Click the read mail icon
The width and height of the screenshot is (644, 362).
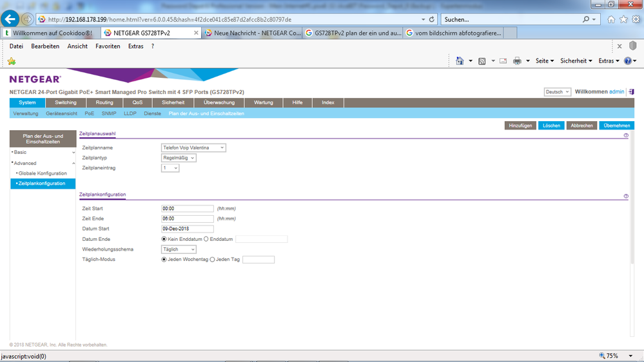pos(503,61)
